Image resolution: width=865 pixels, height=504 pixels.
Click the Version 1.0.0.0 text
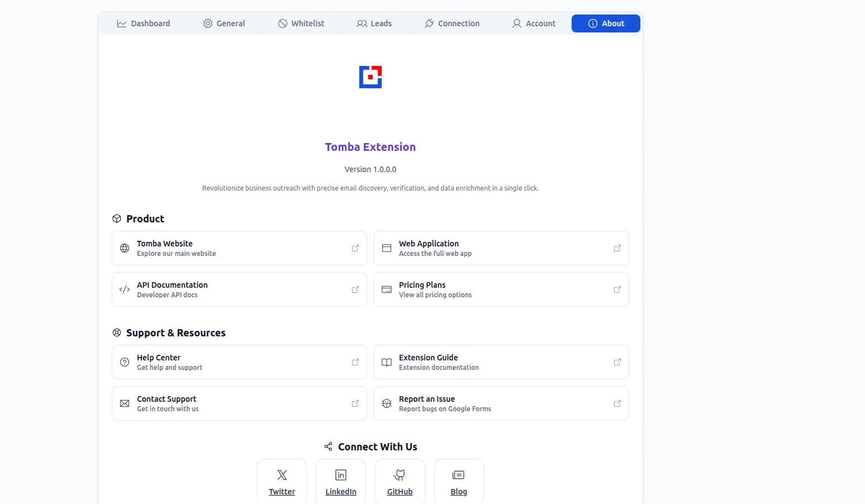pyautogui.click(x=370, y=169)
